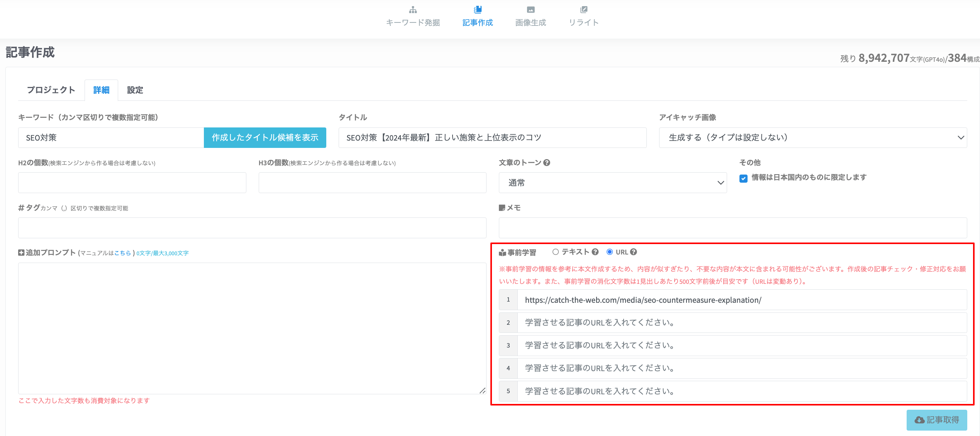Click the 記事取得 button
This screenshot has width=980, height=436.
tap(936, 420)
